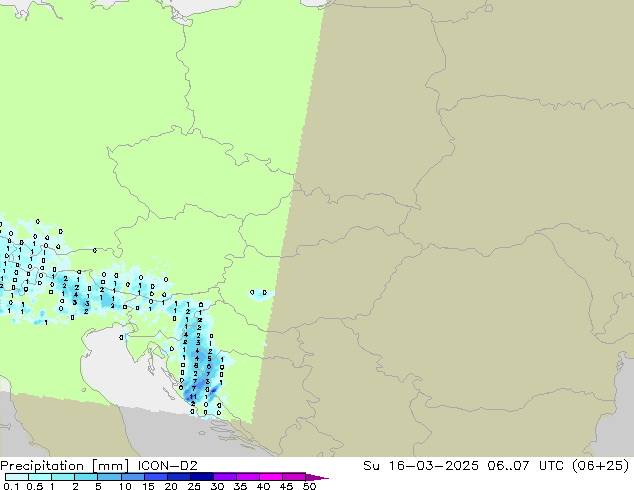Pick the 30–35 mm purple legend swatch
This screenshot has width=634, height=490.
click(x=224, y=477)
